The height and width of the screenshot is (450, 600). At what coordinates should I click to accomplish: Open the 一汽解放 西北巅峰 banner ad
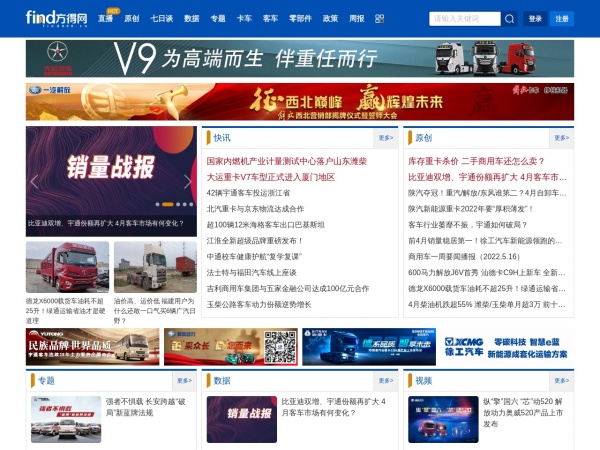point(300,102)
